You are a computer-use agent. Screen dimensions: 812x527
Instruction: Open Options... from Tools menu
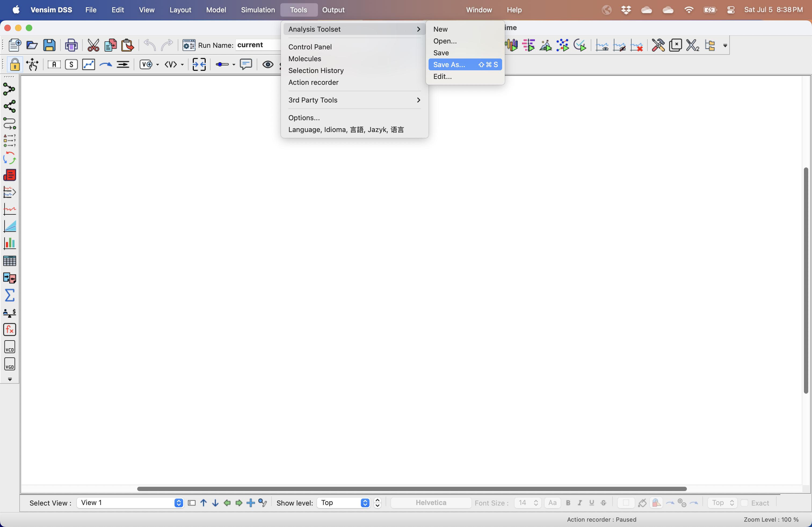coord(354,118)
